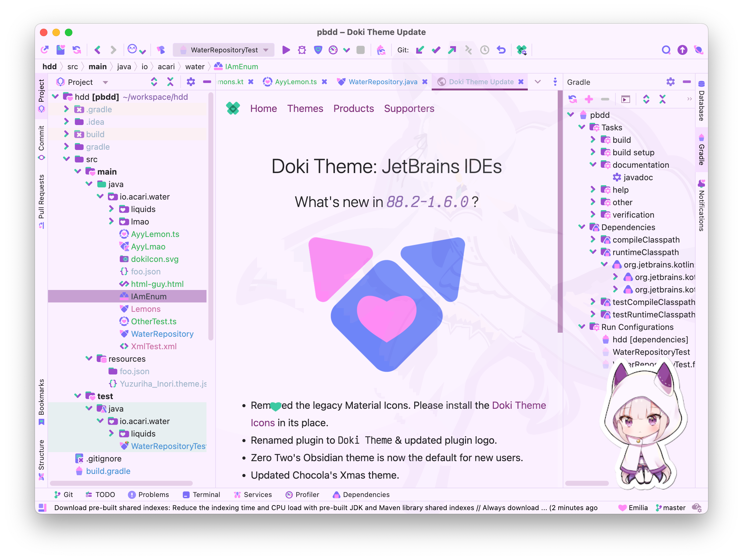Click the Git commit checkmark icon
The width and height of the screenshot is (743, 560).
[436, 50]
